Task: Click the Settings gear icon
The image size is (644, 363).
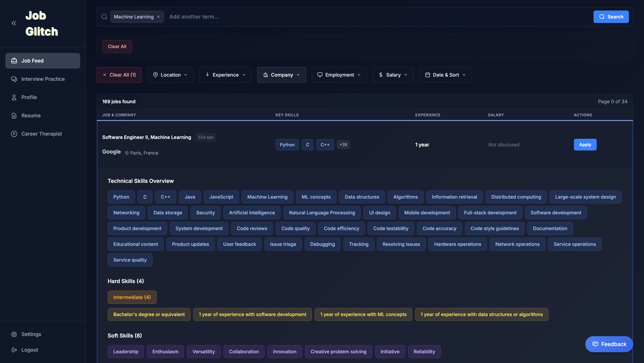Action: (x=14, y=334)
